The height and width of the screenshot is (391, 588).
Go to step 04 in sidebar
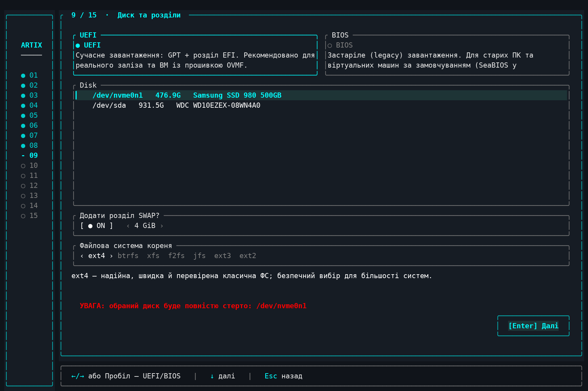[29, 105]
